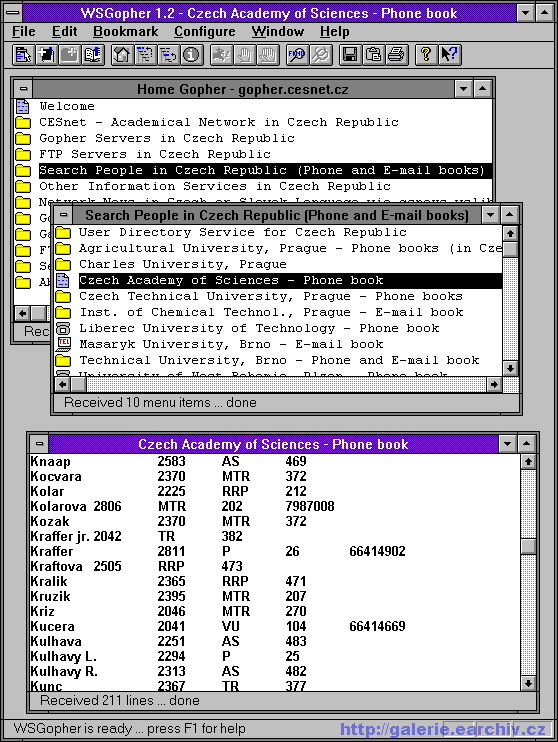Click folder icon beside User Directory Service

(63, 232)
